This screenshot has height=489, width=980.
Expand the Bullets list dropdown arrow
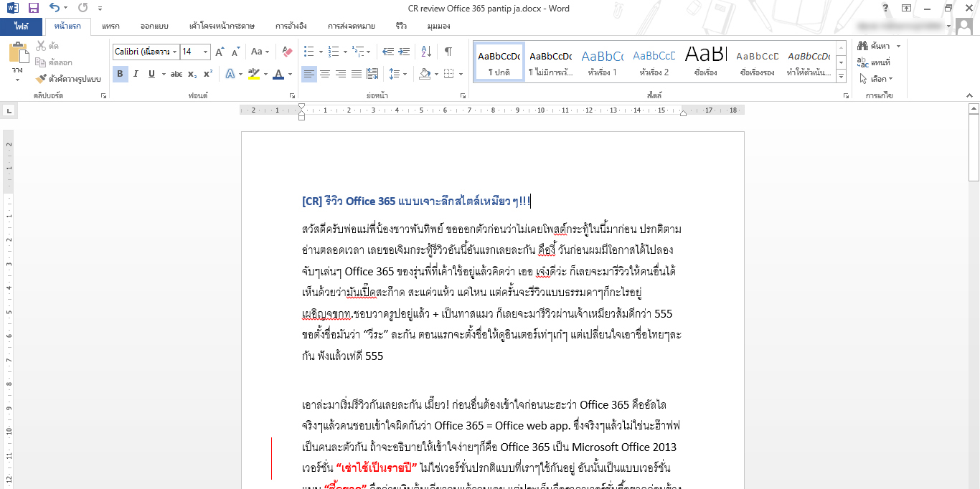pyautogui.click(x=319, y=52)
